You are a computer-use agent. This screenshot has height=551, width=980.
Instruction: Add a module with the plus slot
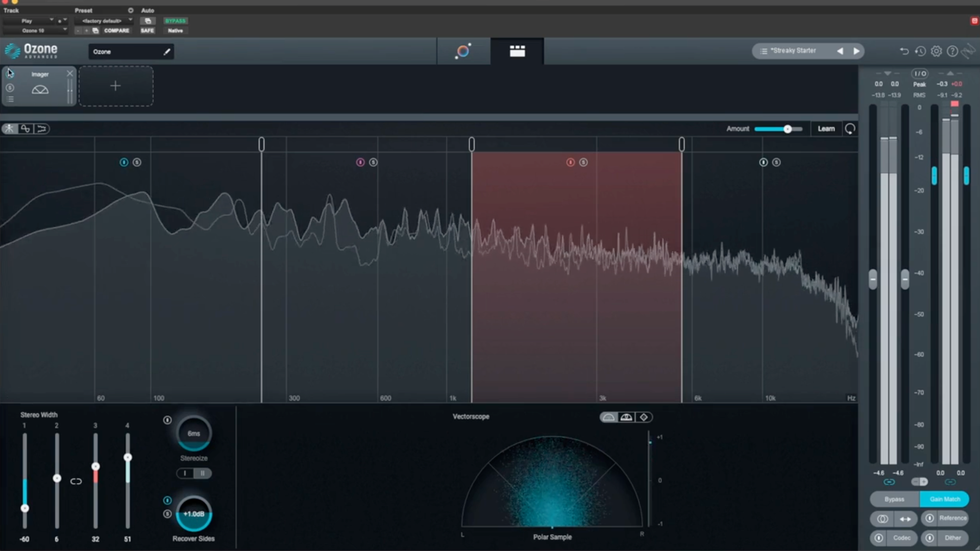pos(116,86)
